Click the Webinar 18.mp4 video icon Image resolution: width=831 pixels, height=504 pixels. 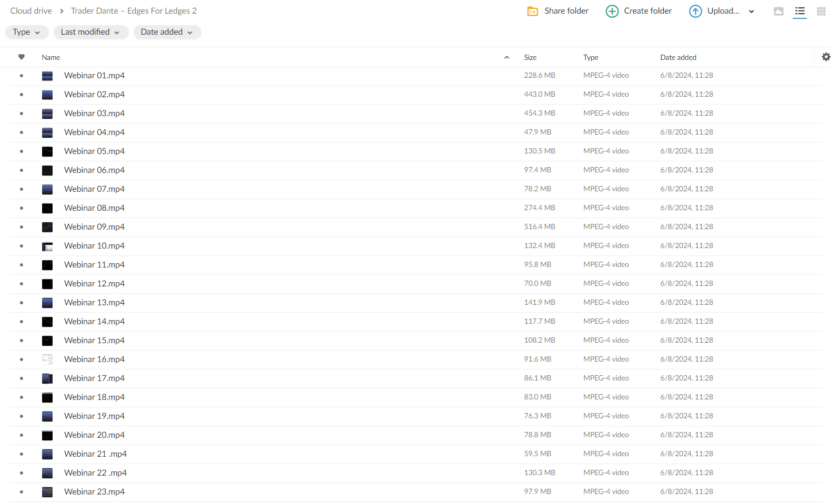[47, 397]
